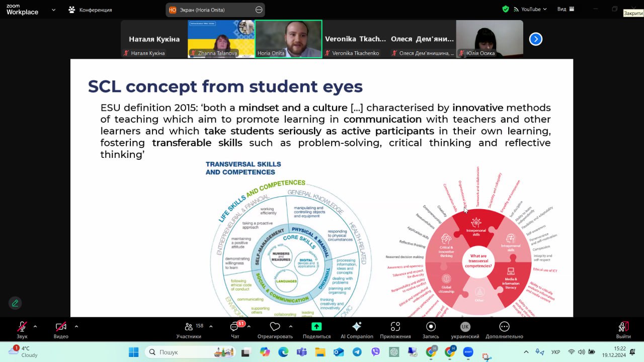This screenshot has height=362, width=644.
Task: Open украинский language interpretation button
Action: click(465, 329)
